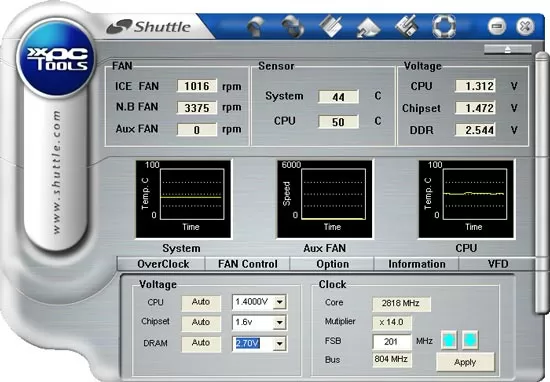Click the Core clock 2818 MHz value
Viewport: 550px width, 382px height.
[401, 303]
